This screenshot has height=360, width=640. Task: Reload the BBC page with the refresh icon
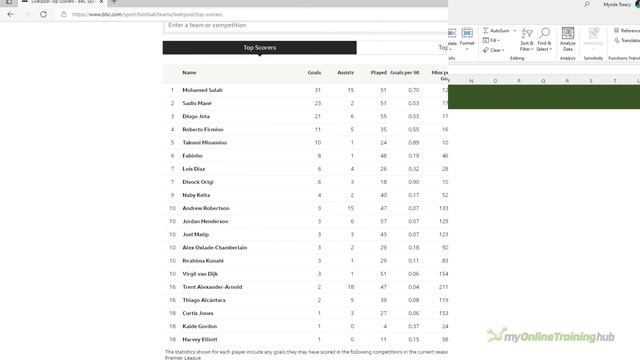click(43, 14)
